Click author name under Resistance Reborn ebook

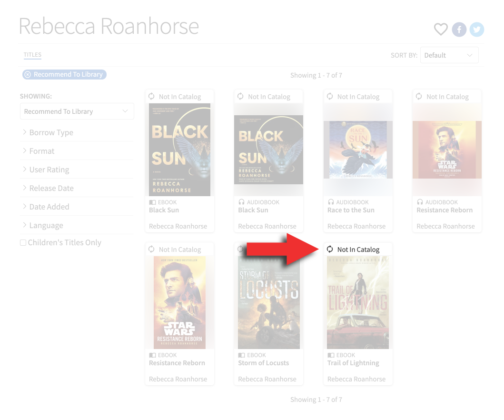tap(178, 379)
